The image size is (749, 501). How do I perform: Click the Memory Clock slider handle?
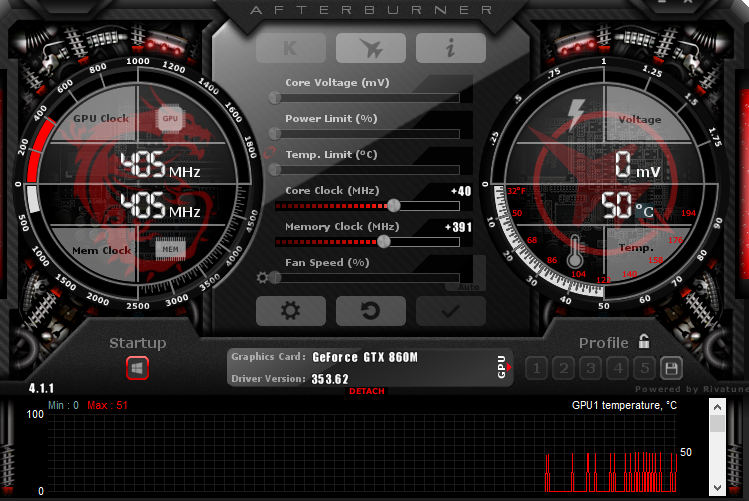click(x=384, y=242)
